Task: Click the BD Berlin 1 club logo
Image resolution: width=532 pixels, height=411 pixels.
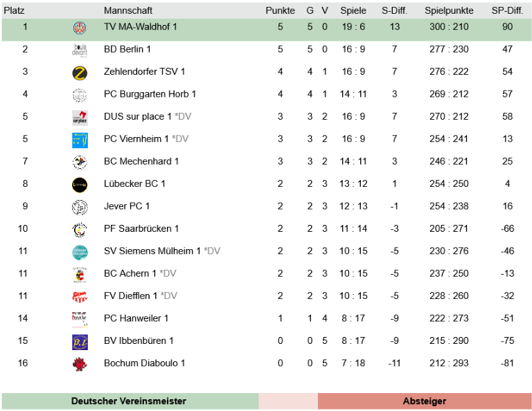Action: click(x=80, y=49)
